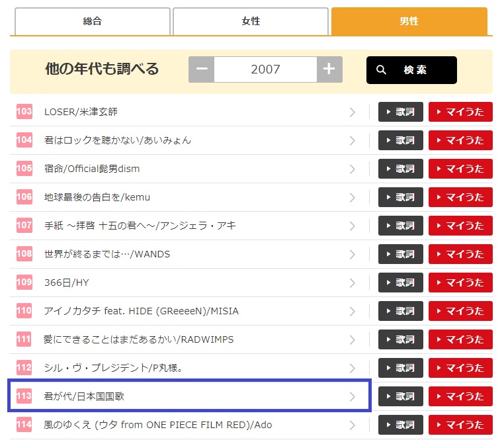Click the plus button to increase the year
Screen dimensions: 504x442
tap(329, 69)
